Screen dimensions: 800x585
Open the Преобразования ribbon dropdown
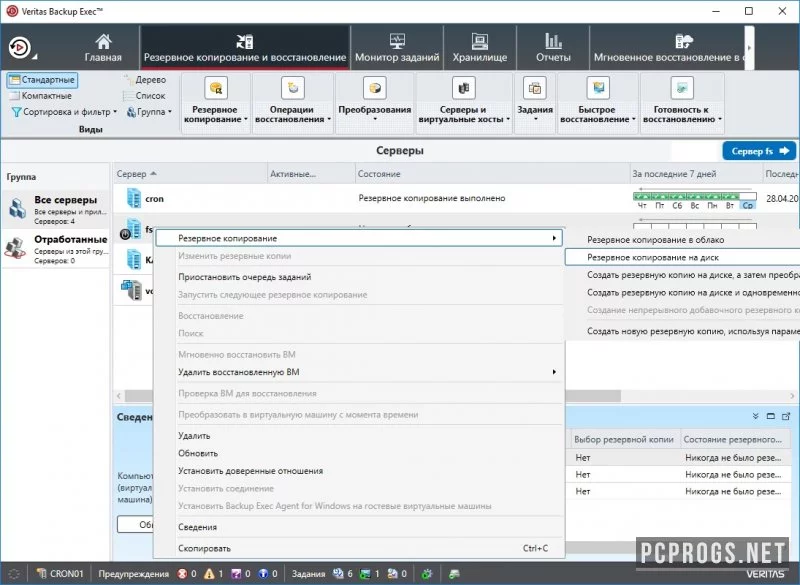374,103
